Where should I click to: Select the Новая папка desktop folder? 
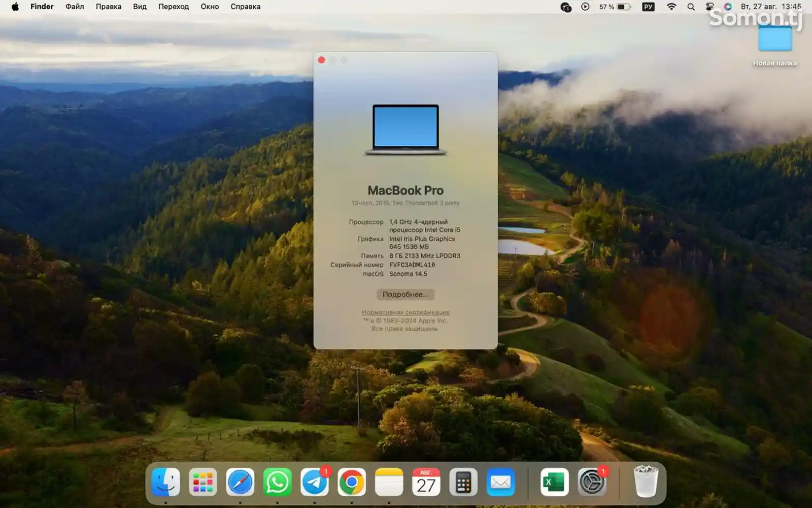(775, 45)
